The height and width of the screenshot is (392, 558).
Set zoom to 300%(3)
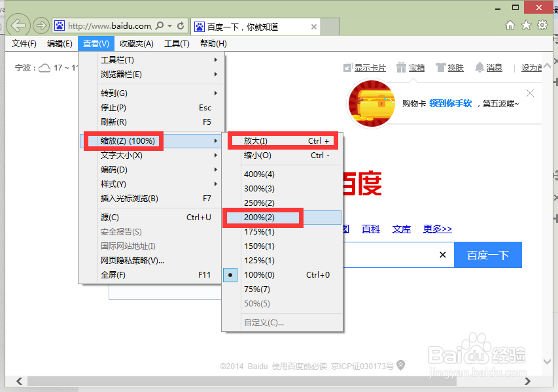pos(282,189)
